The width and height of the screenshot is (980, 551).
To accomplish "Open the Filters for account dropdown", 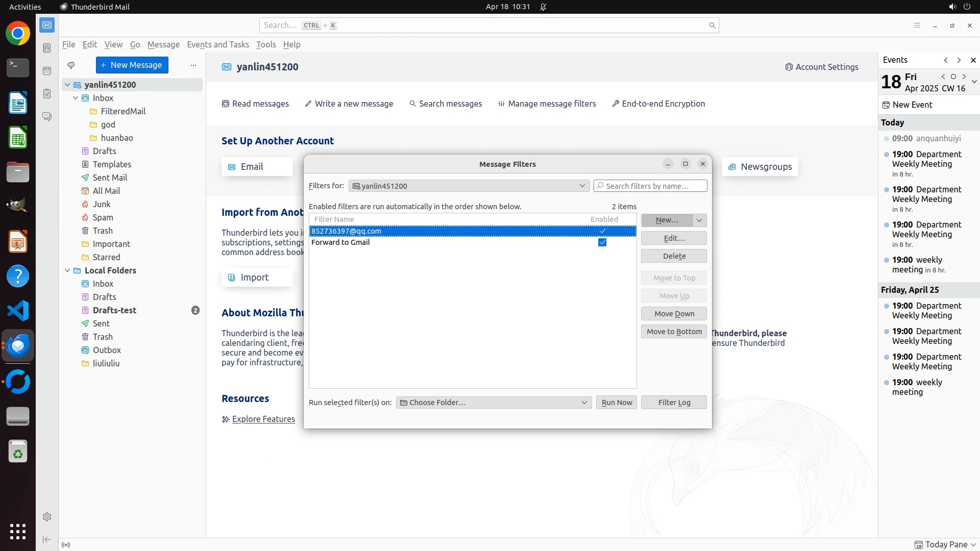I will pyautogui.click(x=469, y=186).
